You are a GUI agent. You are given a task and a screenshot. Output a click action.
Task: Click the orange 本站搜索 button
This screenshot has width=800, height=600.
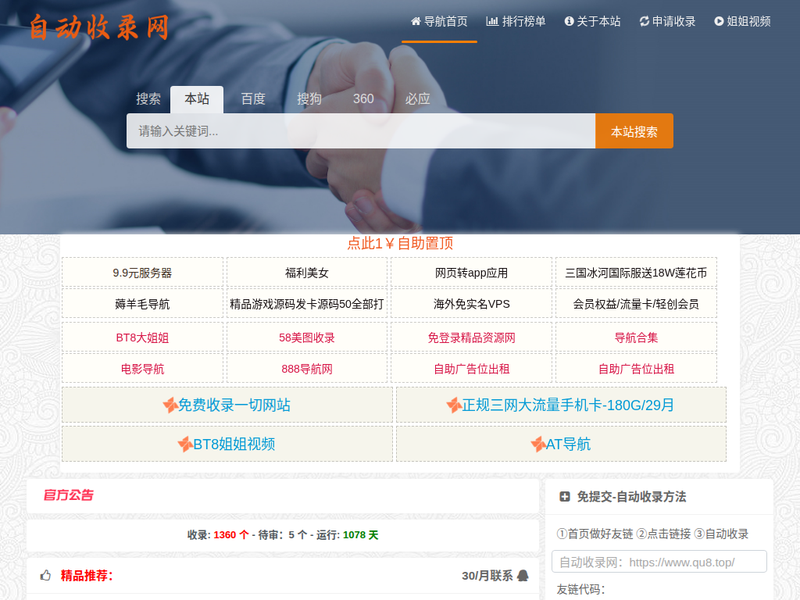[634, 131]
